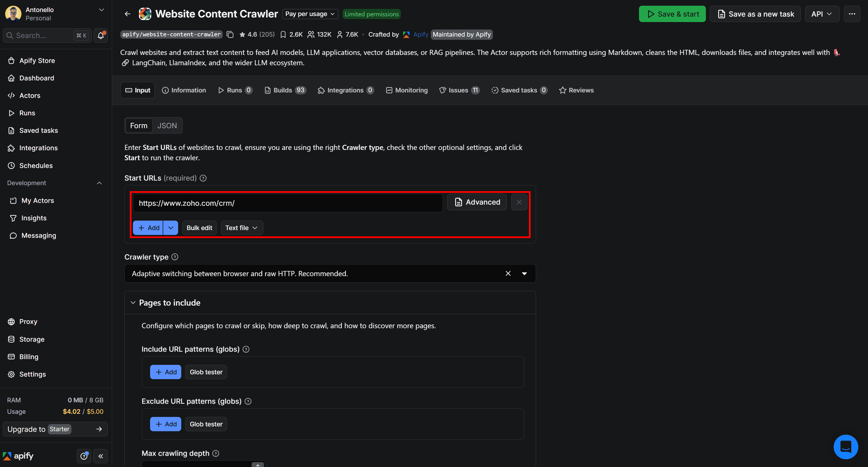The height and width of the screenshot is (467, 868).
Task: Open Crawler type help question icon
Action: pyautogui.click(x=174, y=257)
